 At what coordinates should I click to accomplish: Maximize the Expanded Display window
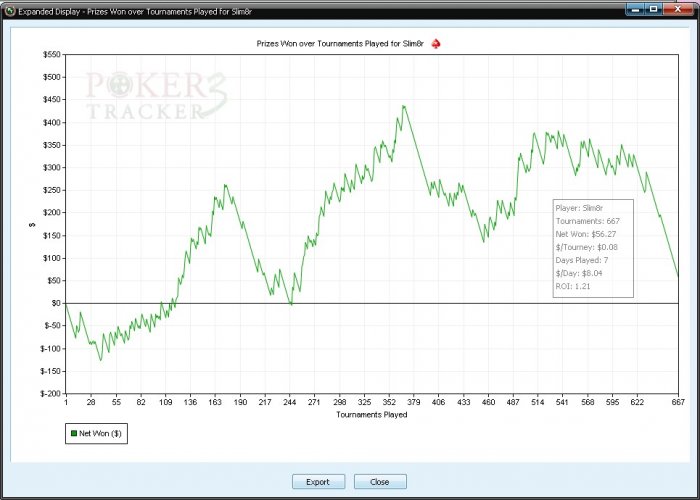coord(654,9)
